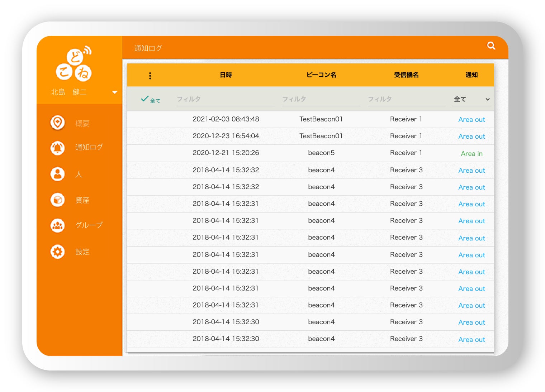Click Area out for 2021-02-03 08:43:48
Screen dimensions: 545x392
471,120
